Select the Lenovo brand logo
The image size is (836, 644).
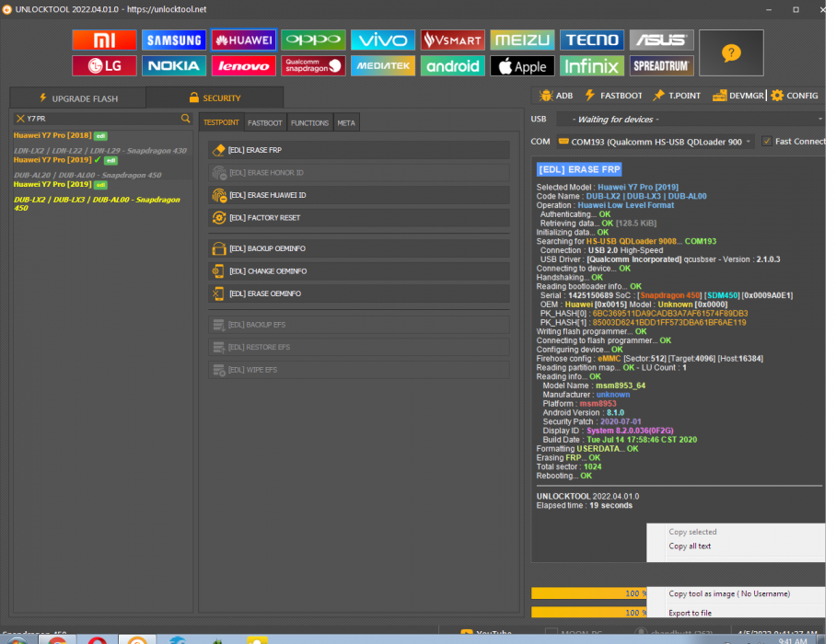click(x=244, y=66)
